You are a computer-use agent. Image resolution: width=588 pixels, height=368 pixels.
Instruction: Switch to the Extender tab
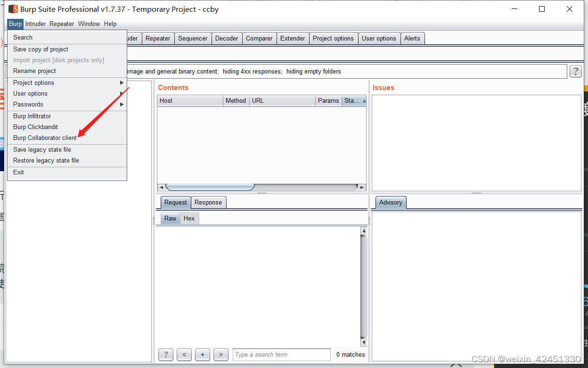click(293, 38)
